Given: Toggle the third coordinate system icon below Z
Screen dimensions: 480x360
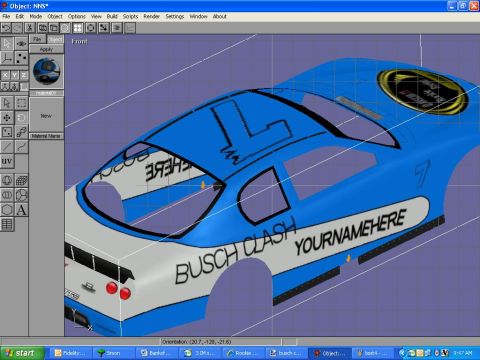Looking at the screenshot, I should click(24, 86).
